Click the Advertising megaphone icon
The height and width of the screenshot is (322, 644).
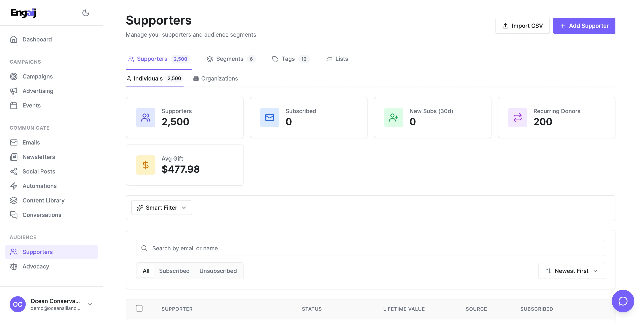pyautogui.click(x=14, y=91)
